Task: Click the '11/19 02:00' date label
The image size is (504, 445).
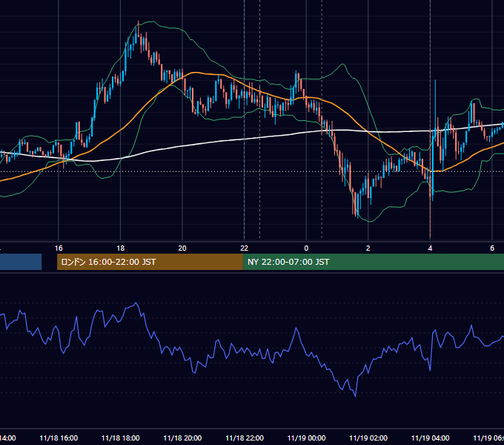Action: 368,438
